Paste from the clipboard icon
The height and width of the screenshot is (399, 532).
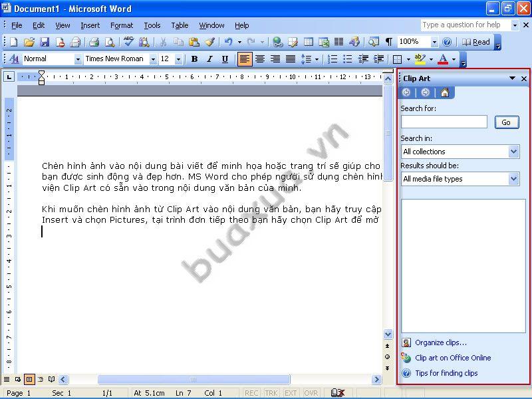tap(194, 42)
